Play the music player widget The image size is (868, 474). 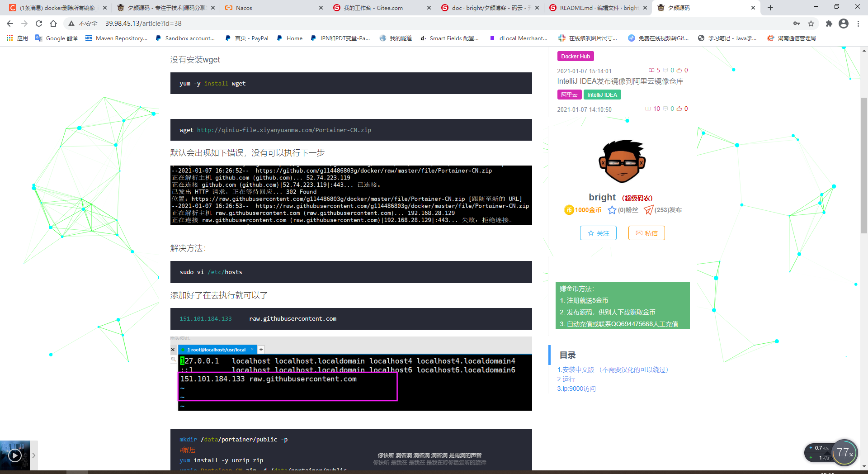click(x=15, y=455)
